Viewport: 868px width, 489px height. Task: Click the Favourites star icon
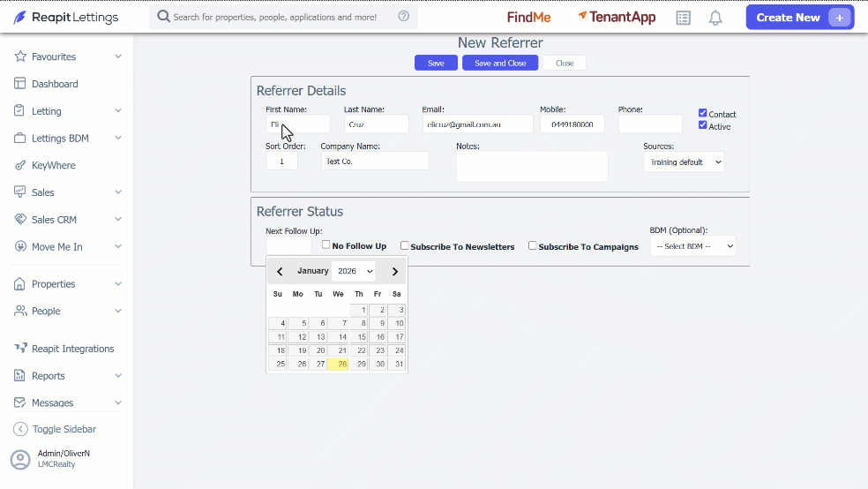tap(20, 56)
